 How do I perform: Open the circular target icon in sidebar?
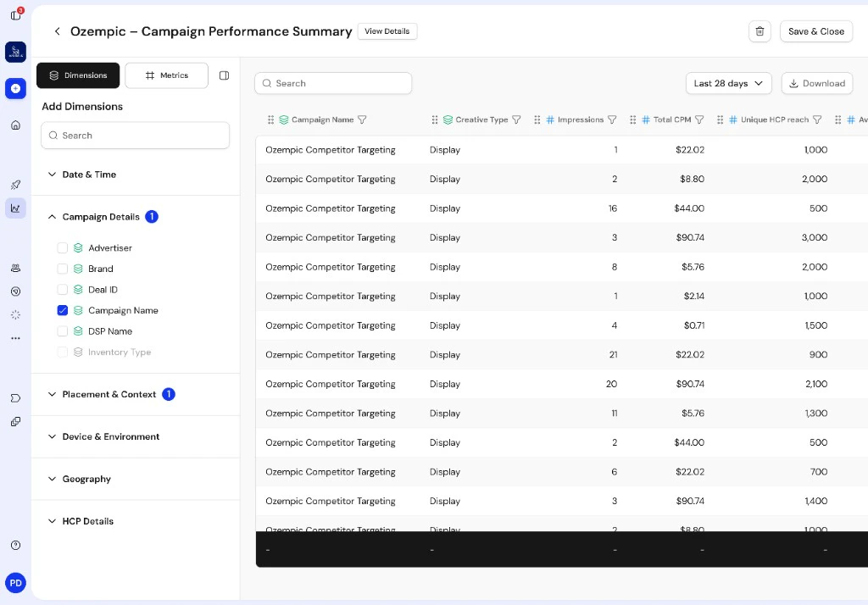tap(15, 291)
